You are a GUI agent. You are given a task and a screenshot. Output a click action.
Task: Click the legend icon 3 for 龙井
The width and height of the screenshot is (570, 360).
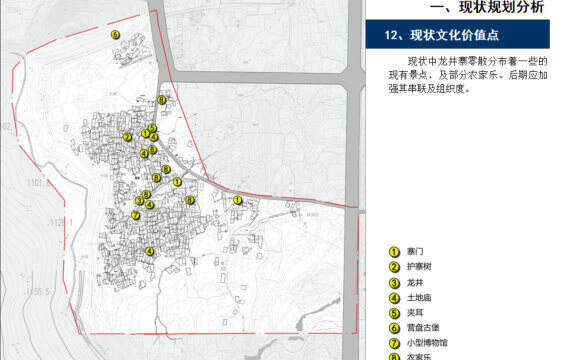click(x=394, y=283)
